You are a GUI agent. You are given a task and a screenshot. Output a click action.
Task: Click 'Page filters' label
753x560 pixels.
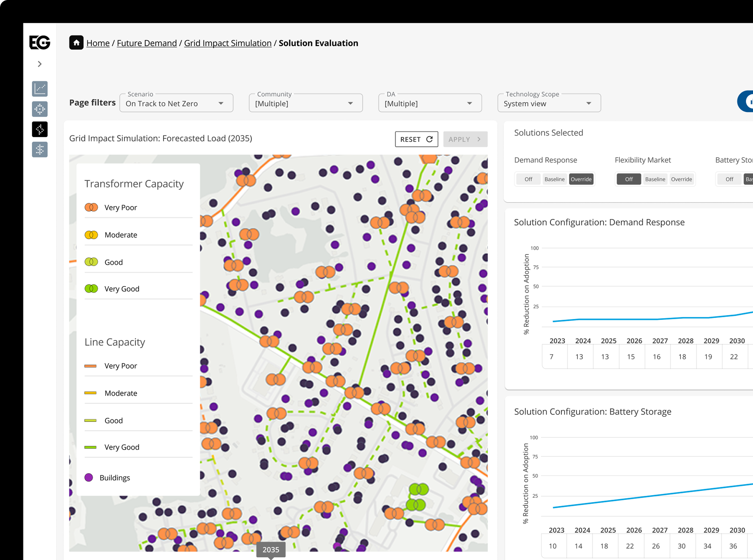pyautogui.click(x=93, y=102)
